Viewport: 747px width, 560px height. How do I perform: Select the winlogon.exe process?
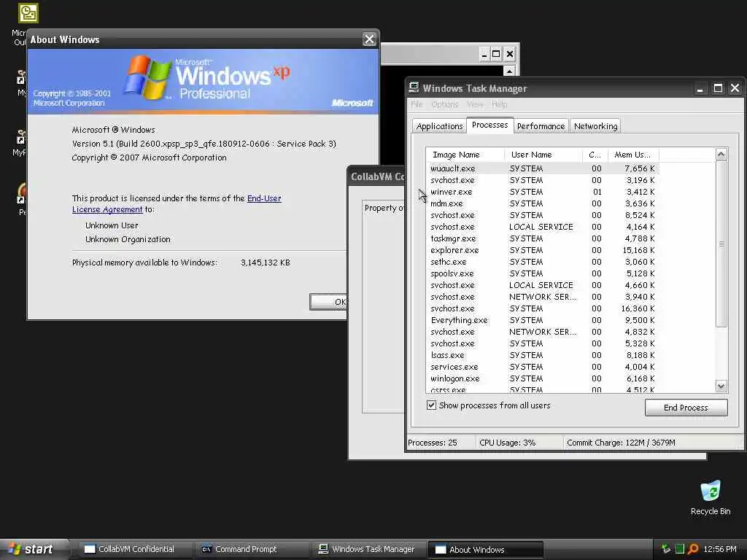click(x=543, y=378)
